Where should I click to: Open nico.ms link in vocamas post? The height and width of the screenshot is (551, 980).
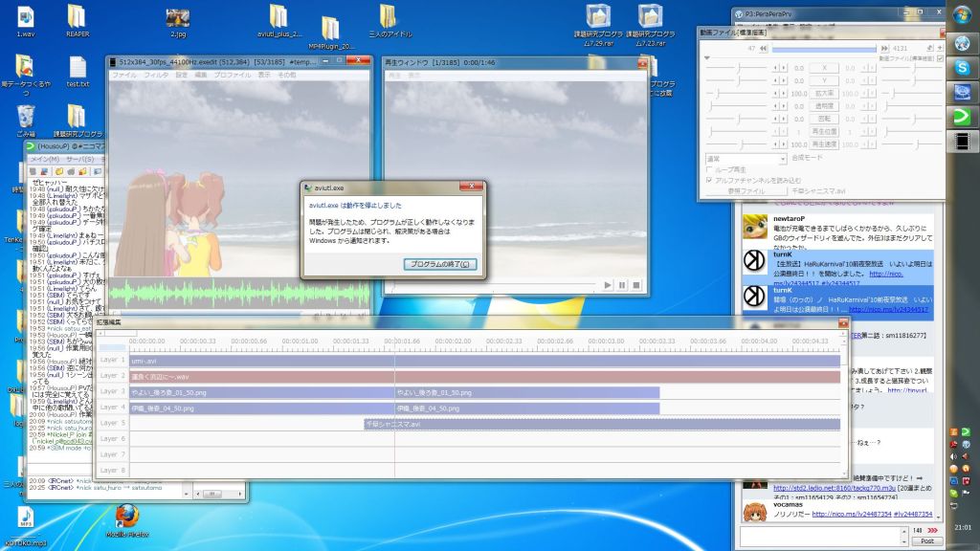coord(851,514)
